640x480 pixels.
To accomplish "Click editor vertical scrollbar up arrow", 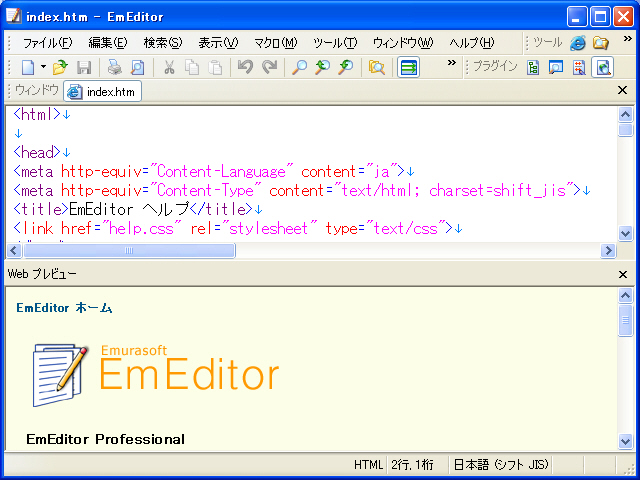I will [x=625, y=115].
